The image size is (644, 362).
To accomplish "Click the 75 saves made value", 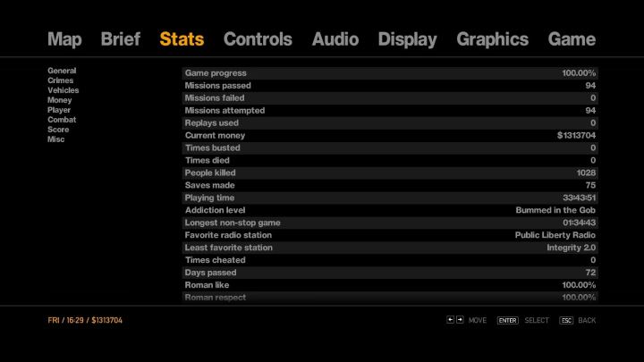I will (590, 186).
